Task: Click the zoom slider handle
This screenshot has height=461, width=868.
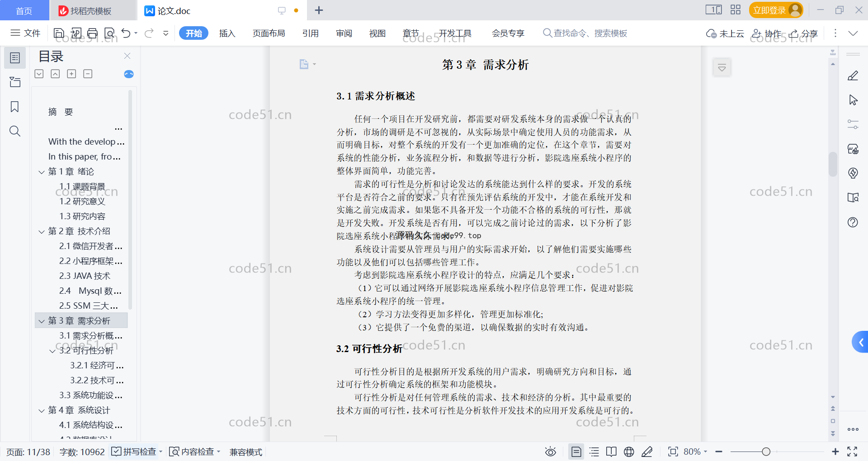Action: pos(766,452)
